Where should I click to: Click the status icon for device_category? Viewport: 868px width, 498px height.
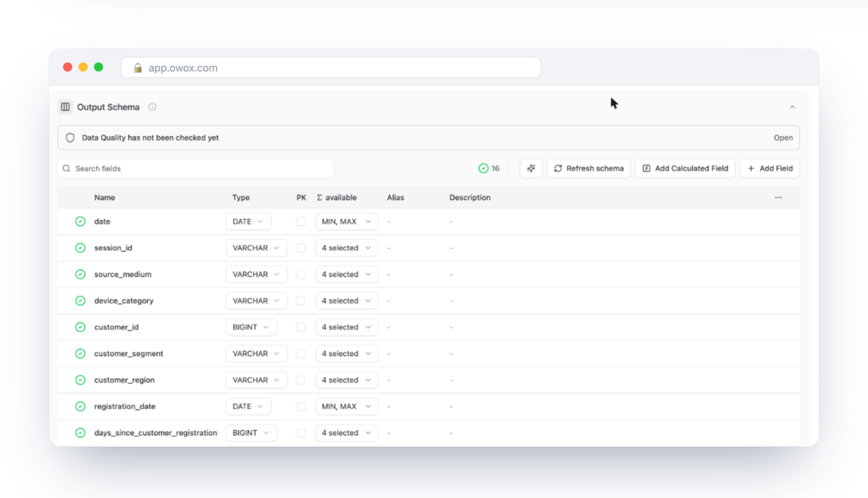pyautogui.click(x=80, y=301)
